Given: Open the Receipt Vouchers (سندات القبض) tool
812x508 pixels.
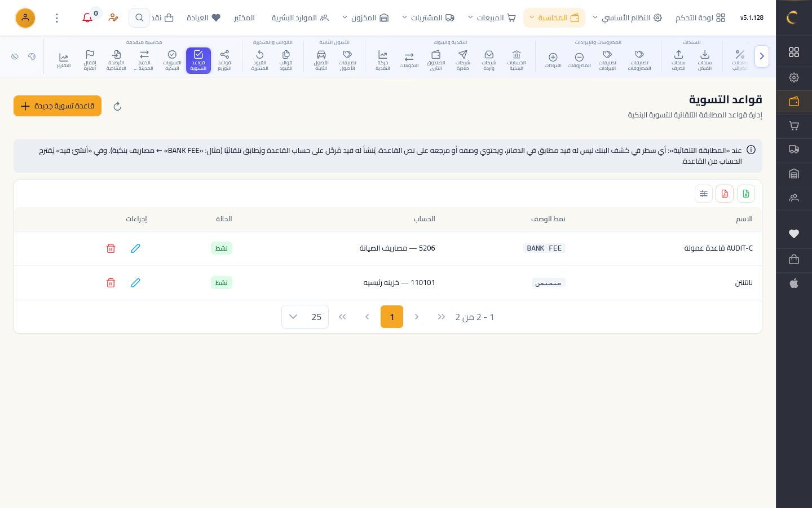Looking at the screenshot, I should pos(705,60).
